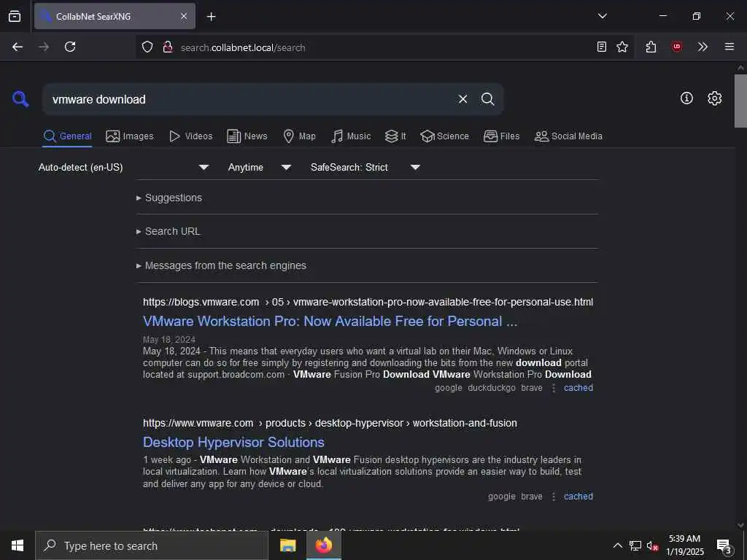Click www.vmware.com products result URL
This screenshot has width=747, height=560.
tap(330, 423)
